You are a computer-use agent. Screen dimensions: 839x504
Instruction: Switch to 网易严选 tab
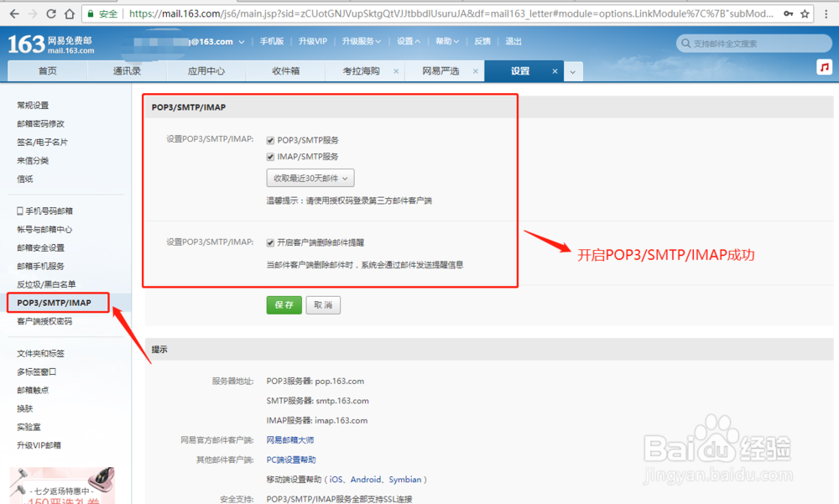coord(440,71)
